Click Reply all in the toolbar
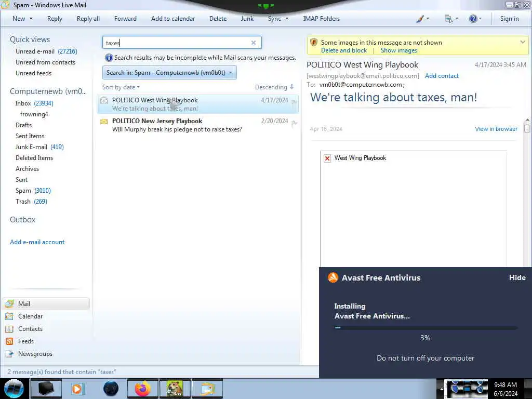532x399 pixels. coord(88,19)
